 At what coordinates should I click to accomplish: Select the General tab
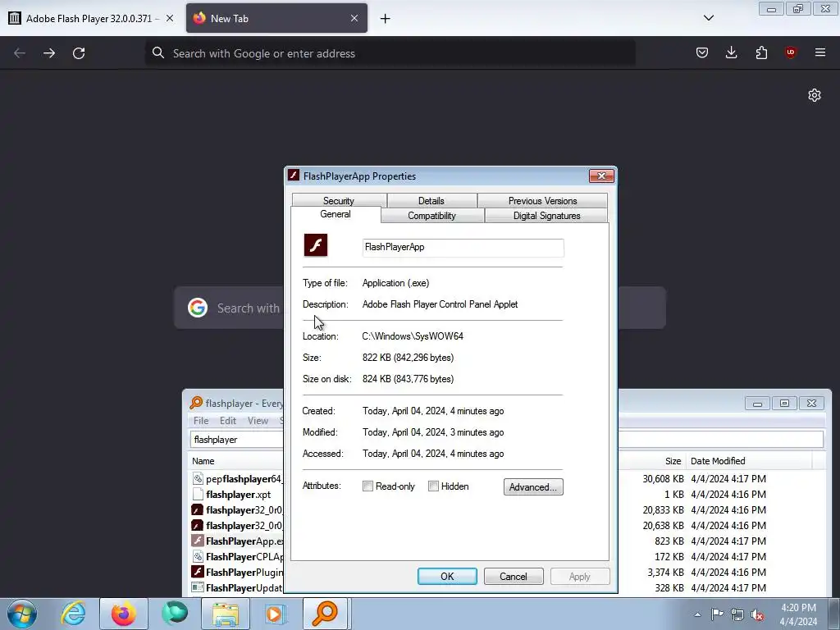click(x=336, y=214)
